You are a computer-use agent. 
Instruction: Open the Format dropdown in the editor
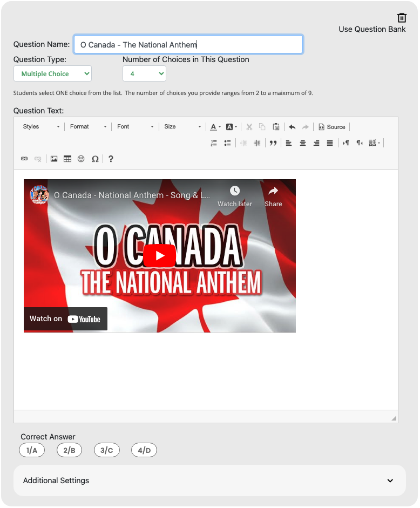tap(88, 127)
